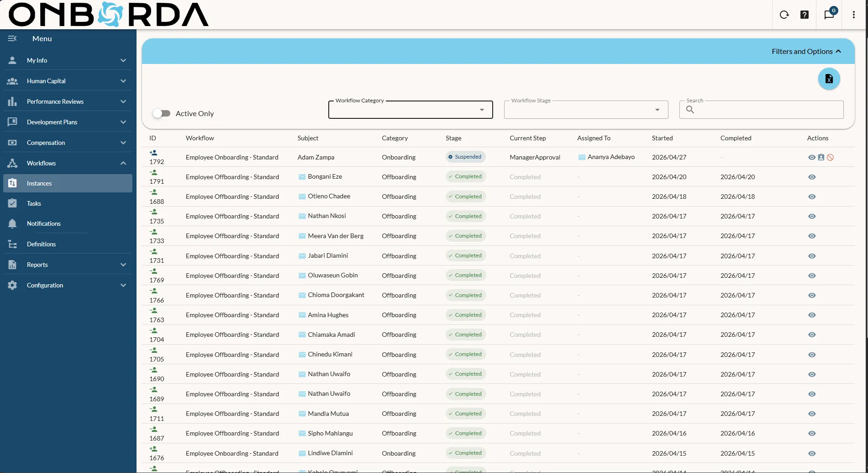Viewport: 868px width, 473px height.
Task: View instance 1676 Lindiwe Dlamini
Action: [x=811, y=453]
